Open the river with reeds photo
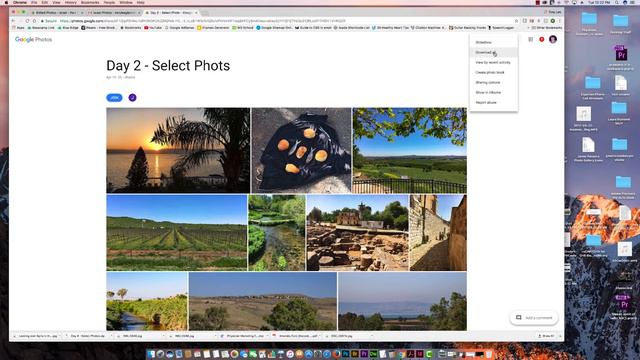 coord(147,301)
